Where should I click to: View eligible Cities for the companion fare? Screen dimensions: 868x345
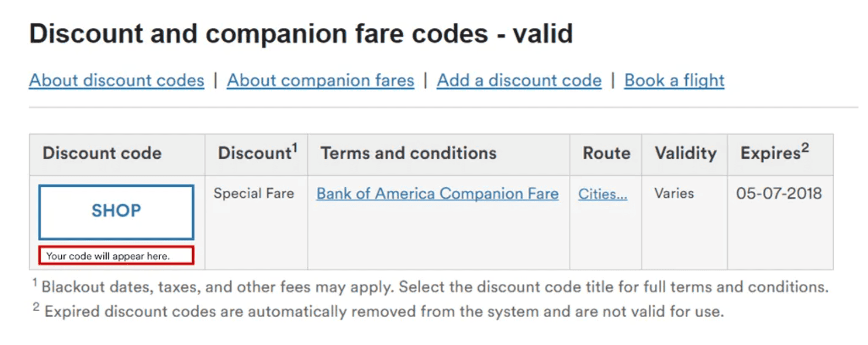[602, 194]
